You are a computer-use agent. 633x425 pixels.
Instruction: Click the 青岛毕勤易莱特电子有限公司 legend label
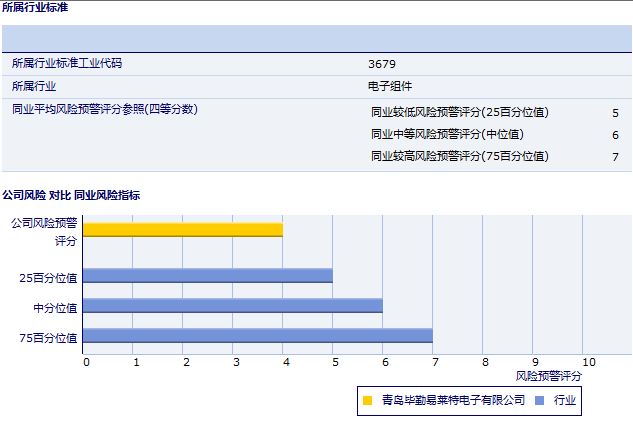pyautogui.click(x=453, y=401)
